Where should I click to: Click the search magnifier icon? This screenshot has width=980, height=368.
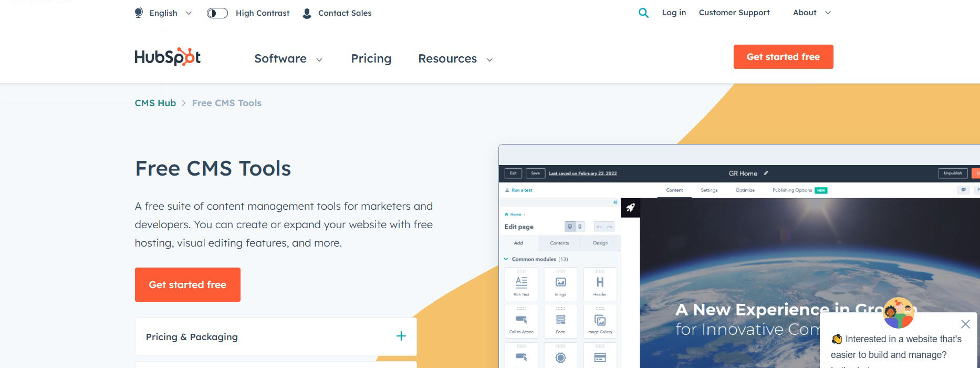(643, 13)
